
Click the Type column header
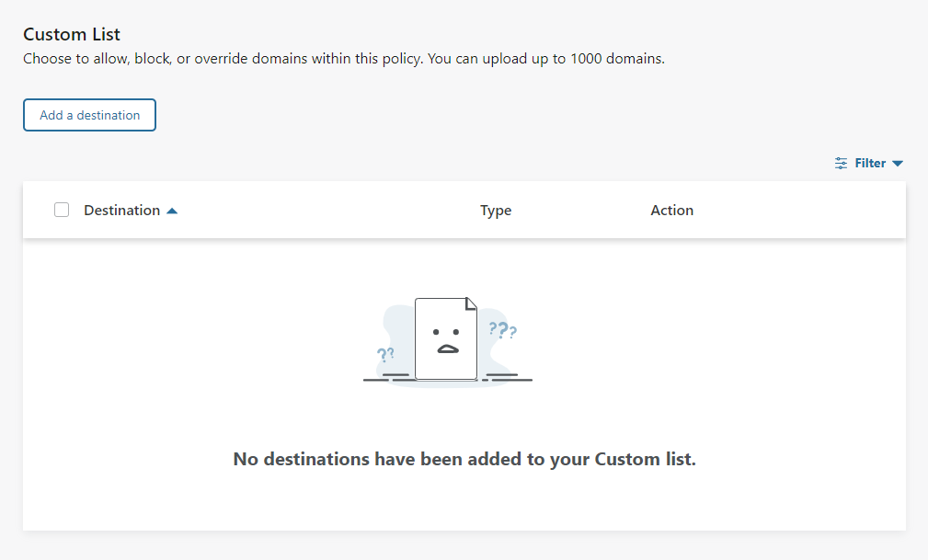click(x=495, y=210)
